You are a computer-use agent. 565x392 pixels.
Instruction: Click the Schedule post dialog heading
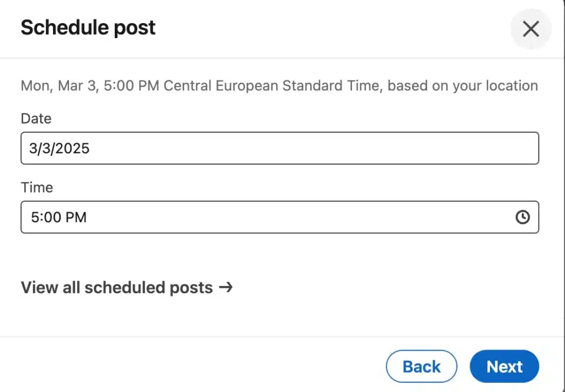tap(88, 28)
